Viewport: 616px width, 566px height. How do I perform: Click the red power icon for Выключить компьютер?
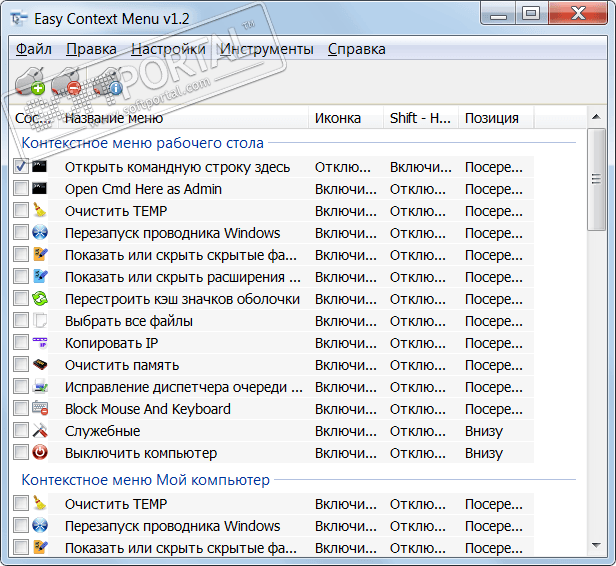click(40, 453)
